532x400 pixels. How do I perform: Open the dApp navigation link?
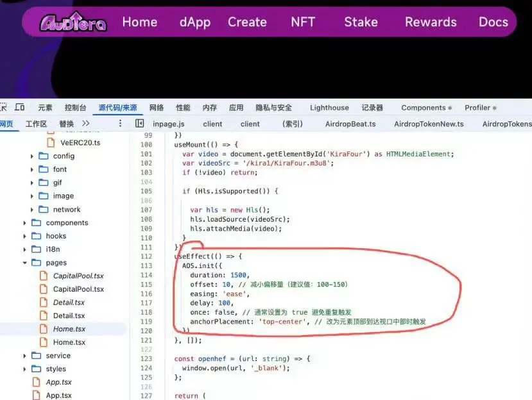tap(195, 22)
